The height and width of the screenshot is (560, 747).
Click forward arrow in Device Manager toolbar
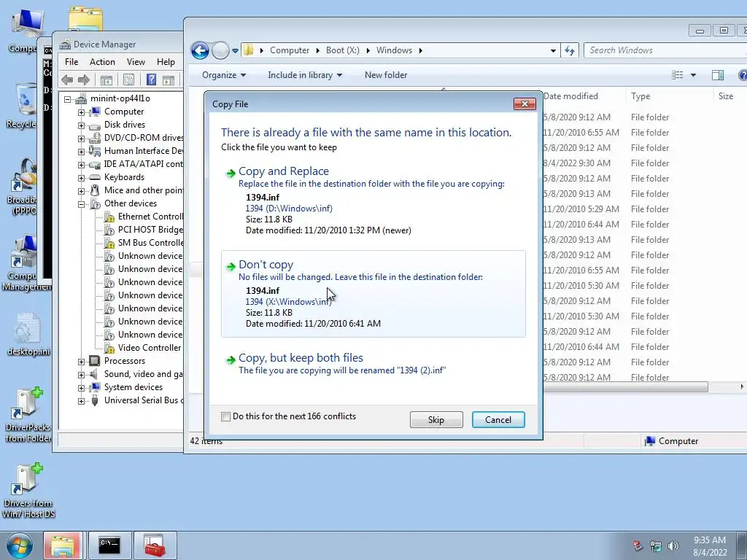tap(84, 80)
